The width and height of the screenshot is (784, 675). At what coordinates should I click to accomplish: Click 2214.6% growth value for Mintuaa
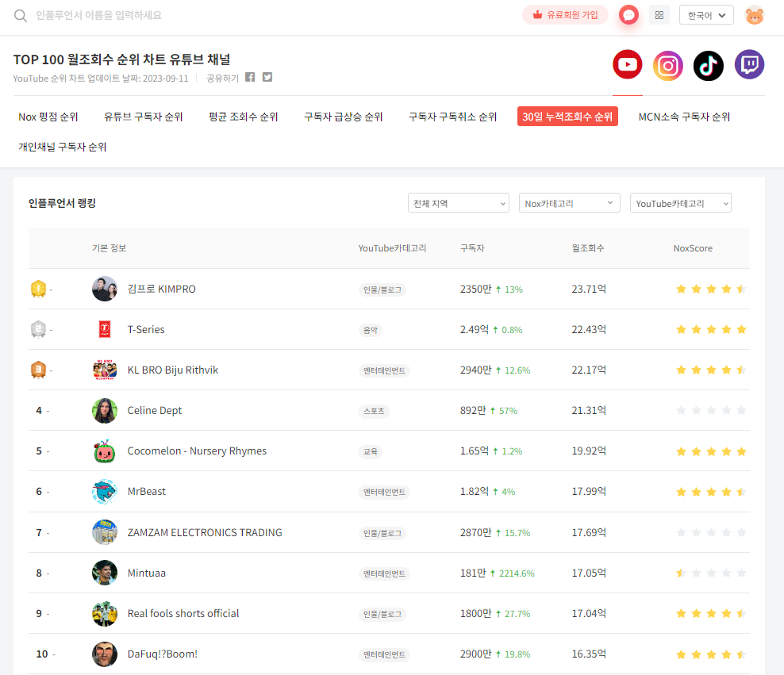coord(517,573)
